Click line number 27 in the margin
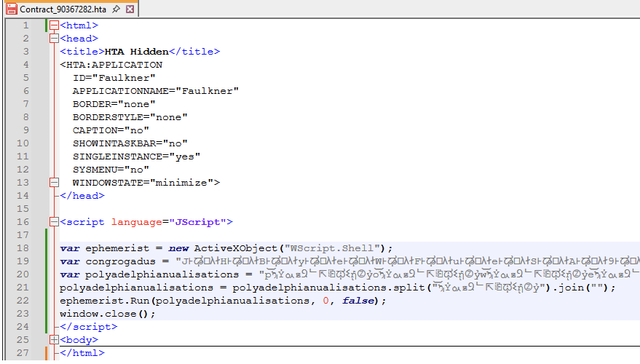This screenshot has height=364, width=640. tap(23, 353)
